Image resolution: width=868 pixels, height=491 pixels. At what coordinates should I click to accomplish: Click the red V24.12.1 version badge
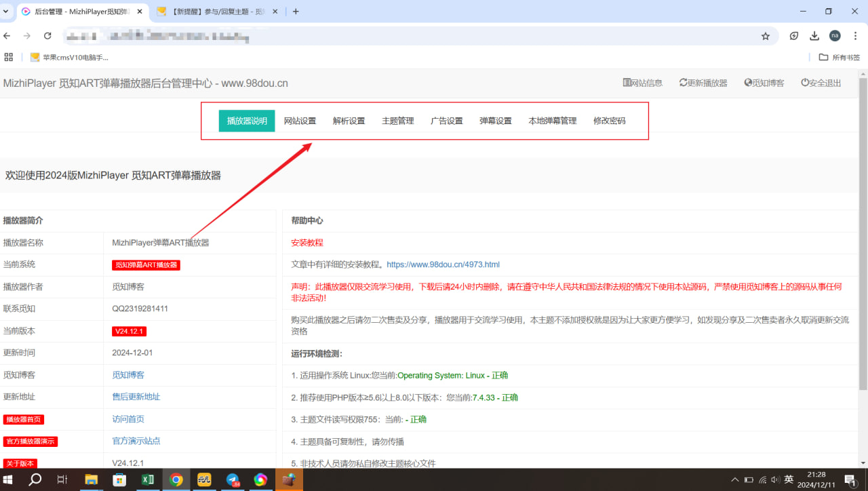(x=130, y=331)
